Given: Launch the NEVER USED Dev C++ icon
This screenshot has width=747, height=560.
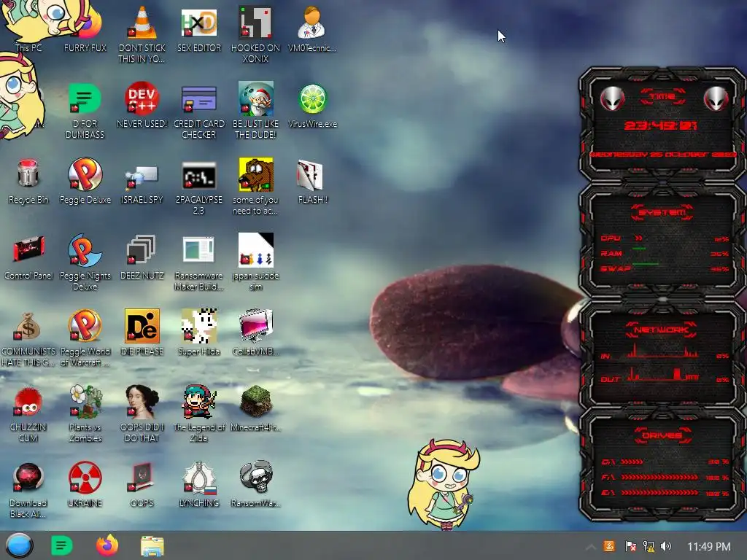Looking at the screenshot, I should (142, 98).
